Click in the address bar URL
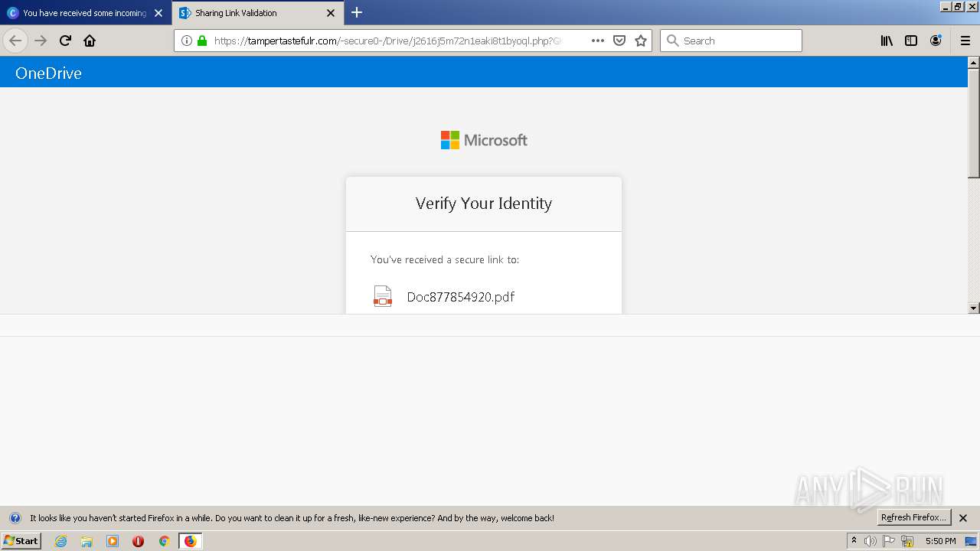The height and width of the screenshot is (551, 980). click(x=387, y=41)
